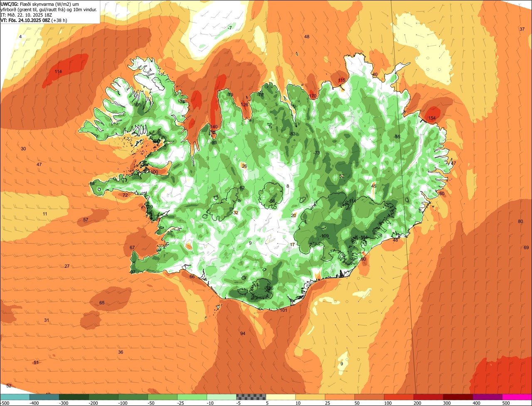Click the light teal -500 to -400 legend swatch
The image size is (532, 406).
[15, 397]
